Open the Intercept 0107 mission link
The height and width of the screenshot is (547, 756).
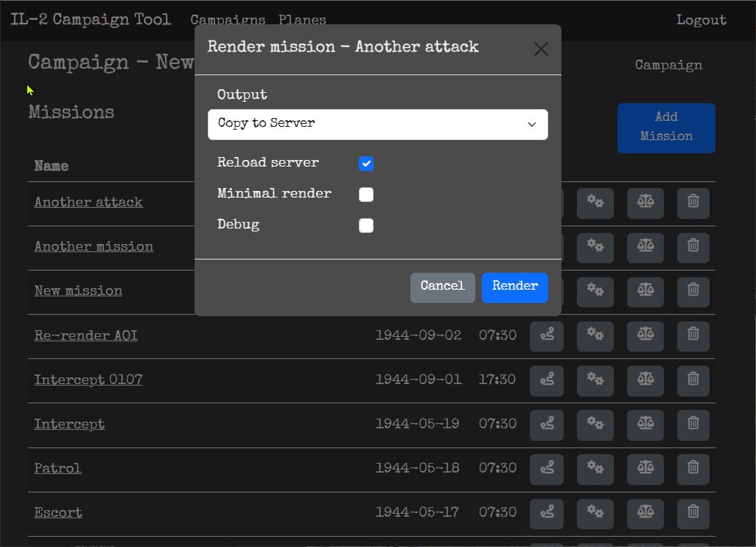pyautogui.click(x=88, y=380)
